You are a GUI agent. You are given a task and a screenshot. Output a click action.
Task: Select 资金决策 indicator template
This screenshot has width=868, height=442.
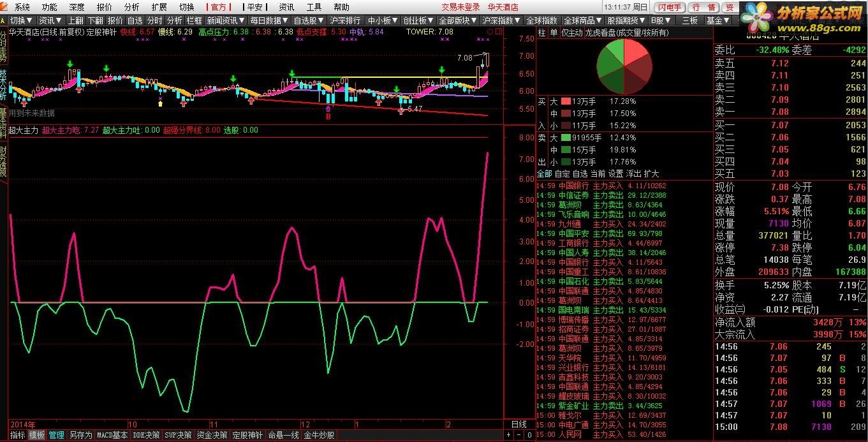pos(212,436)
